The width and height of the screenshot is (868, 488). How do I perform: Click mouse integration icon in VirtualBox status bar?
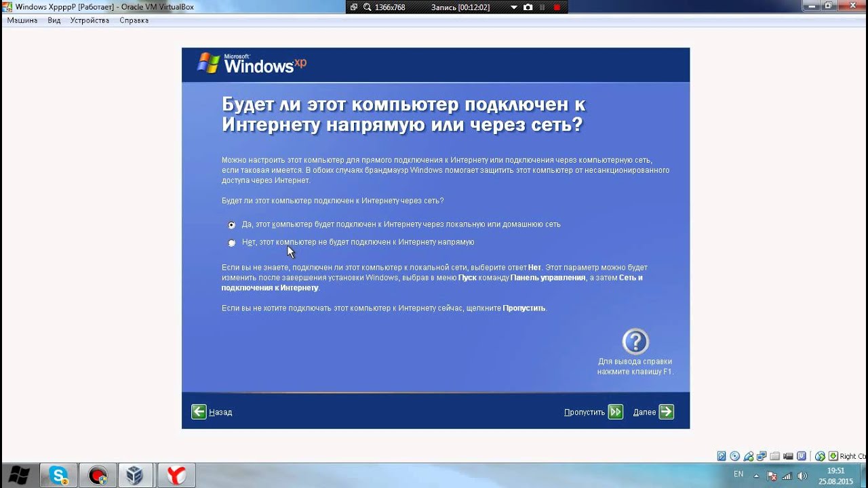pos(820,457)
